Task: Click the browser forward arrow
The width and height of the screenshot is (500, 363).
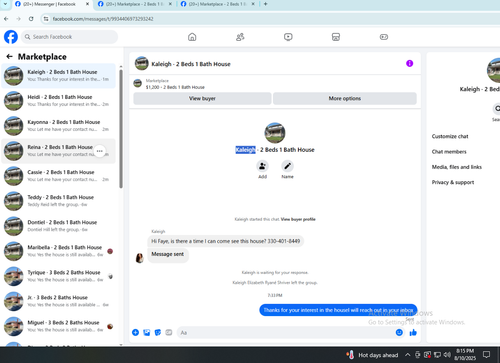Action: [x=18, y=19]
